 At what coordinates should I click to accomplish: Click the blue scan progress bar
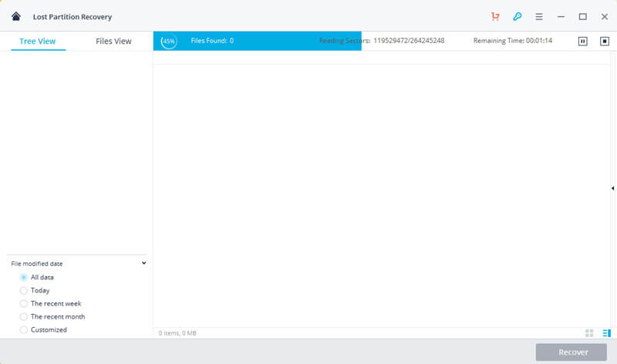click(258, 41)
